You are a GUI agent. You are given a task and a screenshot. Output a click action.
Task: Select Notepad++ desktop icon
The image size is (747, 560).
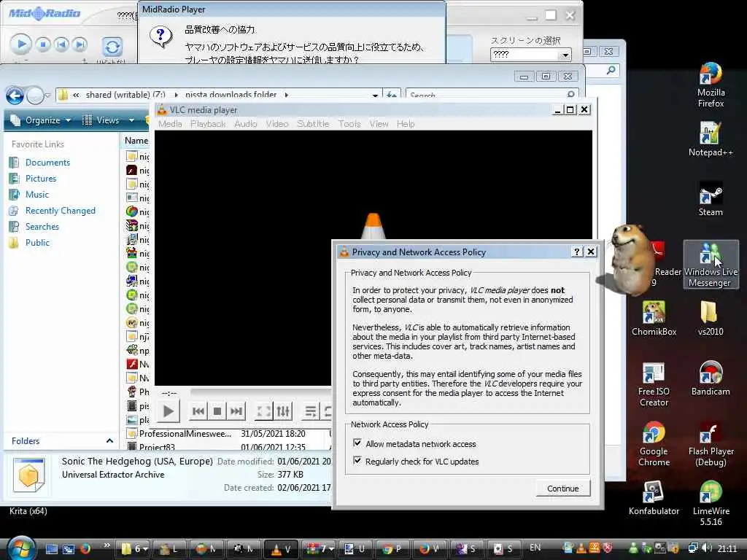tap(711, 139)
